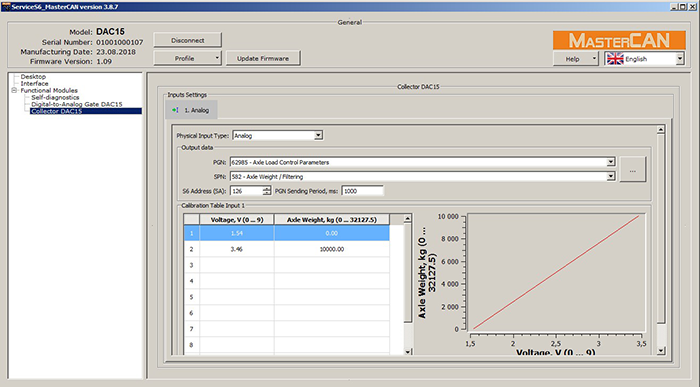Click Voltage, V column header
Image resolution: width=700 pixels, height=387 pixels.
(x=237, y=220)
